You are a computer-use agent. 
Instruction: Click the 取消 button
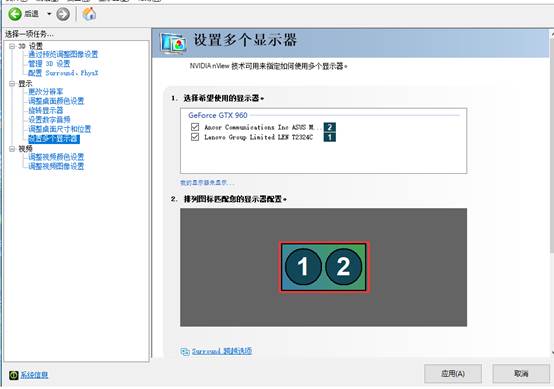click(x=521, y=373)
